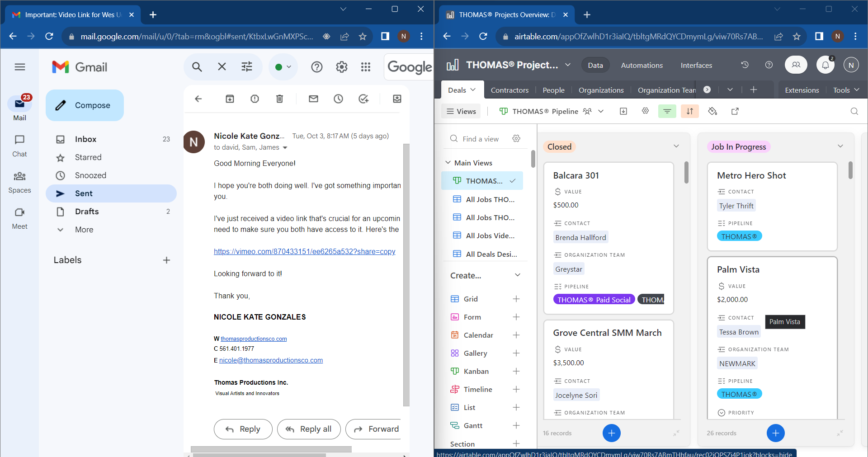
Task: Open Airtable base history icon
Action: [745, 65]
